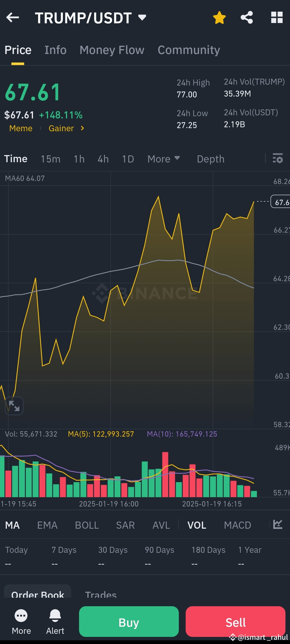Tap the 24h High value 77.00

[x=187, y=95]
